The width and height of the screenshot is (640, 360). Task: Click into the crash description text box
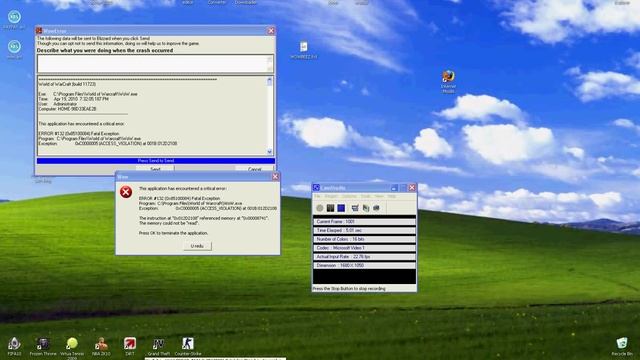[155, 64]
